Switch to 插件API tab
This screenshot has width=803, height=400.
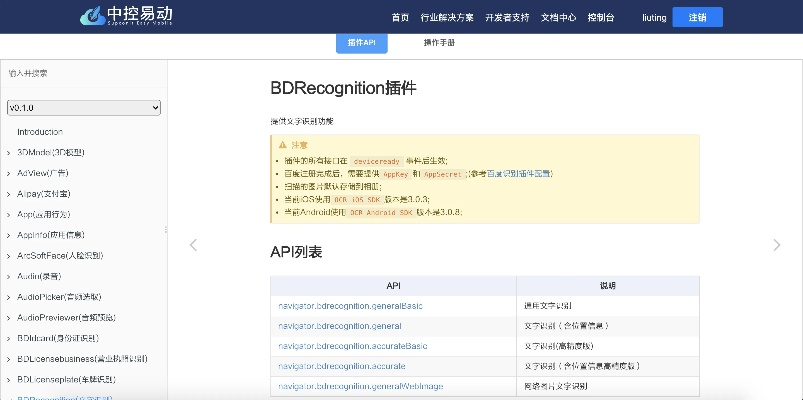click(362, 43)
